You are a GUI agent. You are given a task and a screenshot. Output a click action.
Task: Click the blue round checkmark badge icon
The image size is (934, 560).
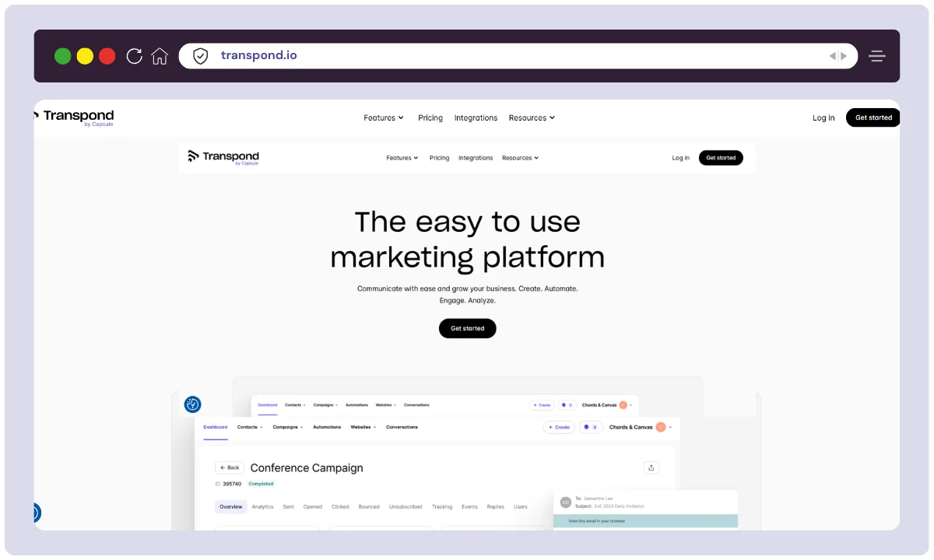click(192, 404)
